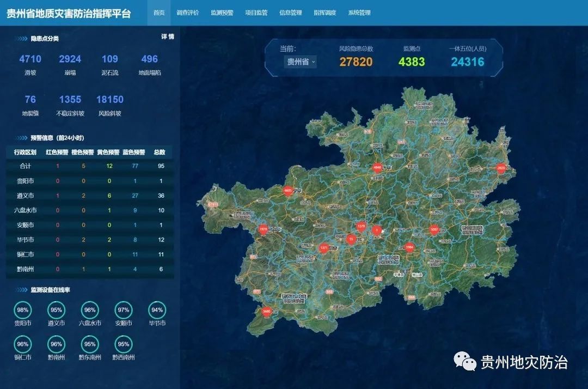The height and width of the screenshot is (389, 588).
Task: Select the 遵义市 row in warning table
Action: pos(90,196)
